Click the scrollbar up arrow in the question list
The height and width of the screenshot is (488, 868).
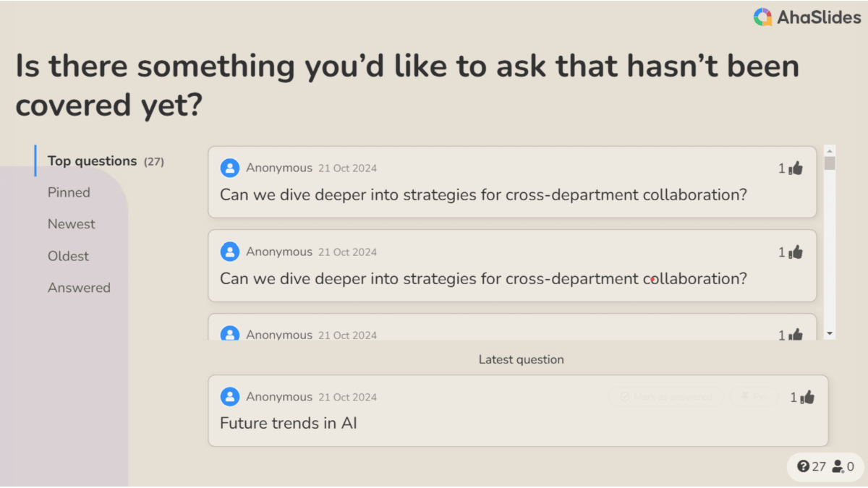pyautogui.click(x=830, y=150)
